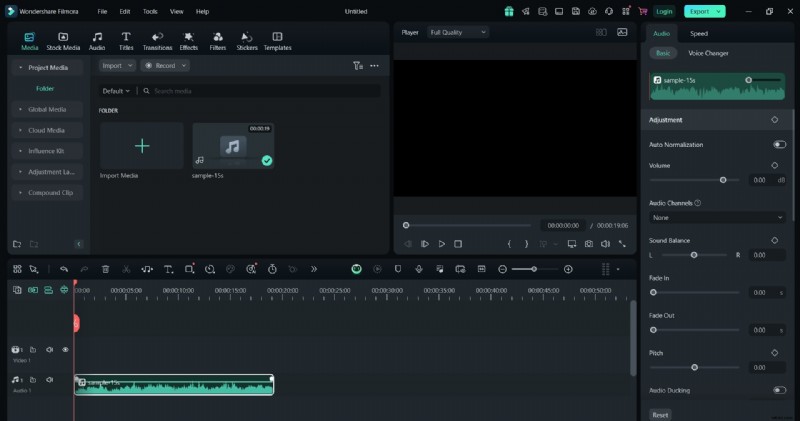
Task: Click the Import Media plus tile
Action: click(142, 146)
